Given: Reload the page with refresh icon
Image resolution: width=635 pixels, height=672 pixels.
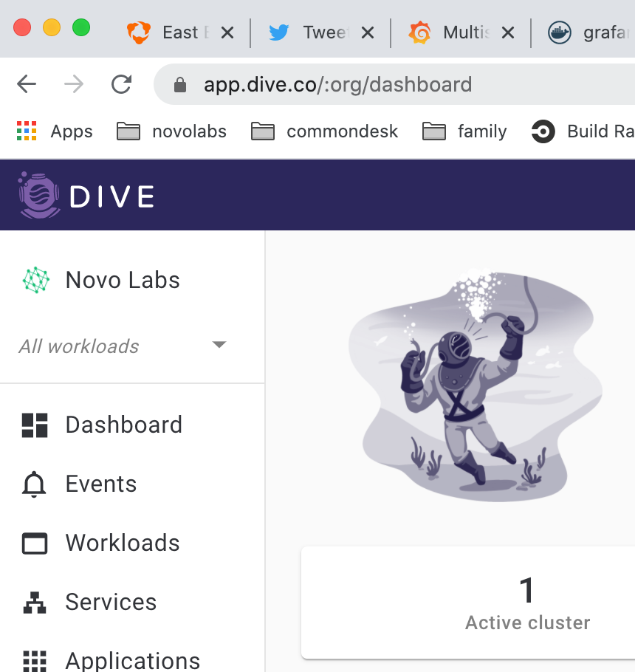Looking at the screenshot, I should 121,84.
